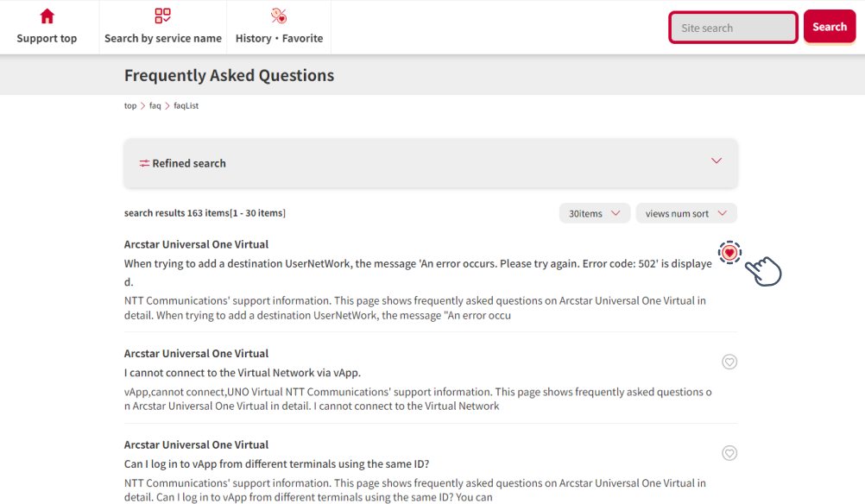
Task: Click the 'faqList' breadcrumb item
Action: point(186,106)
